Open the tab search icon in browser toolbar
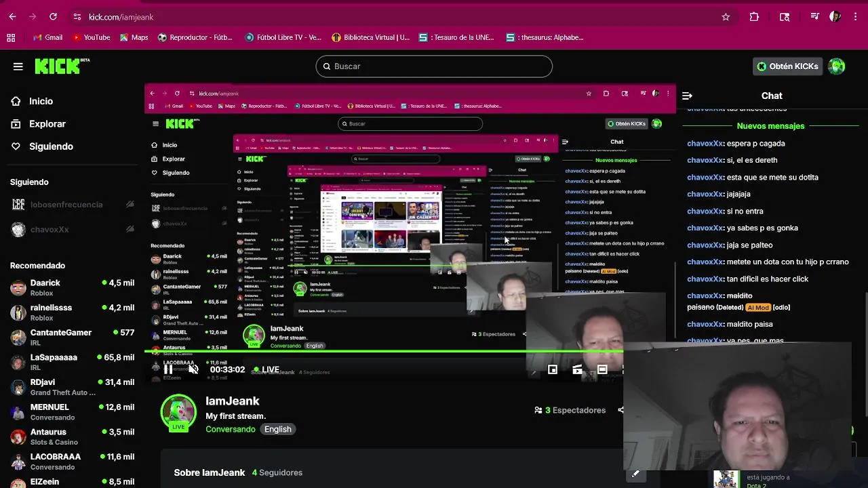868x488 pixels. point(785,17)
